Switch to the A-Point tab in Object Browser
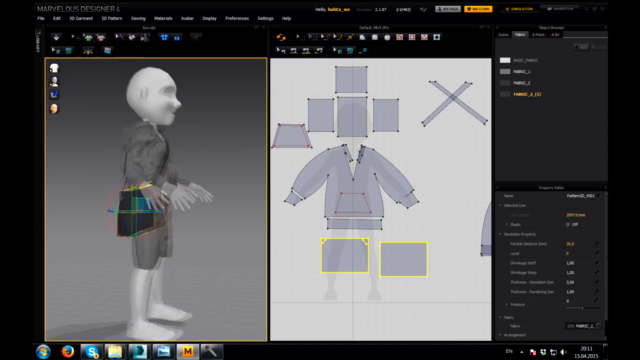The image size is (640, 360). (538, 35)
